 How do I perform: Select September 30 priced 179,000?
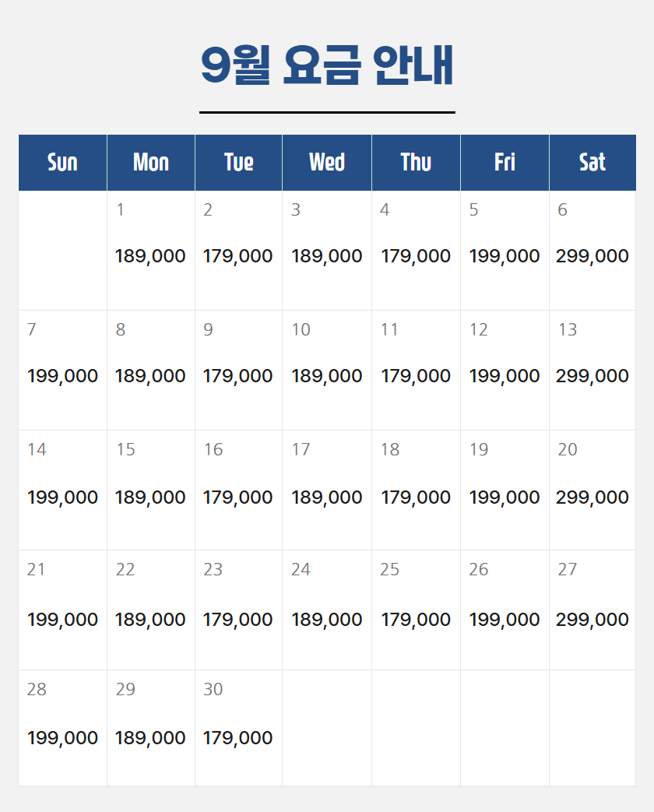[239, 728]
